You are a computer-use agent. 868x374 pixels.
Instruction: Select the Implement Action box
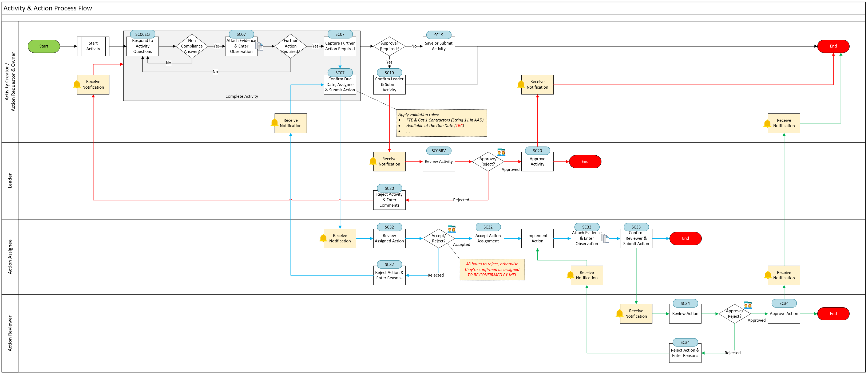537,238
